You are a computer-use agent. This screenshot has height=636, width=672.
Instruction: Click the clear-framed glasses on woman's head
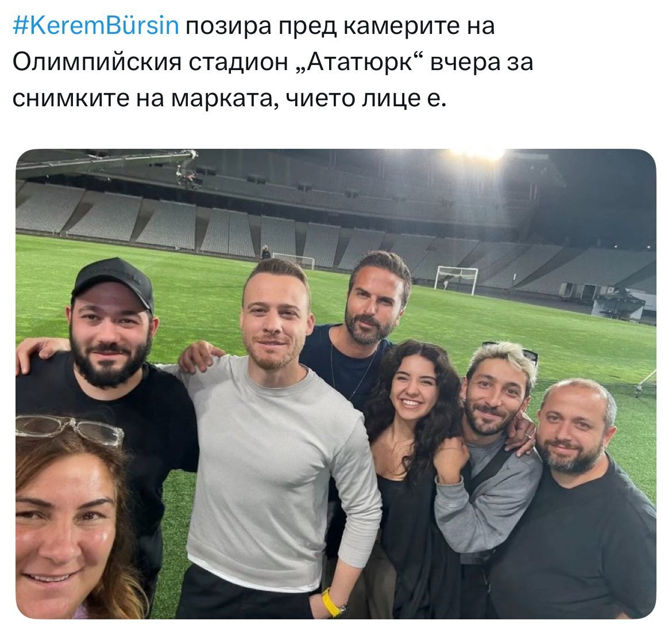click(69, 429)
